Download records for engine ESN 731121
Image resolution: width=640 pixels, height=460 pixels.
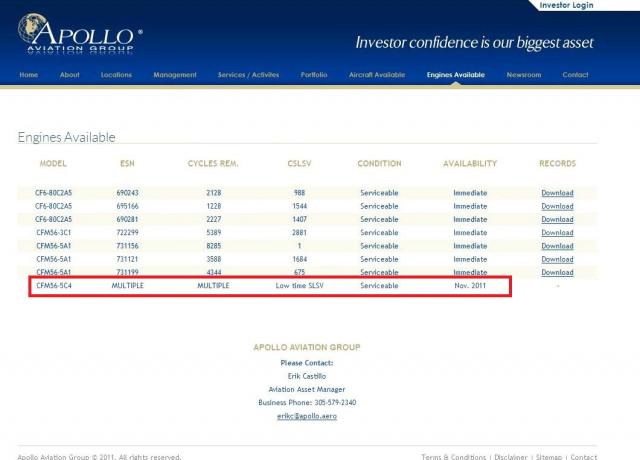[557, 259]
